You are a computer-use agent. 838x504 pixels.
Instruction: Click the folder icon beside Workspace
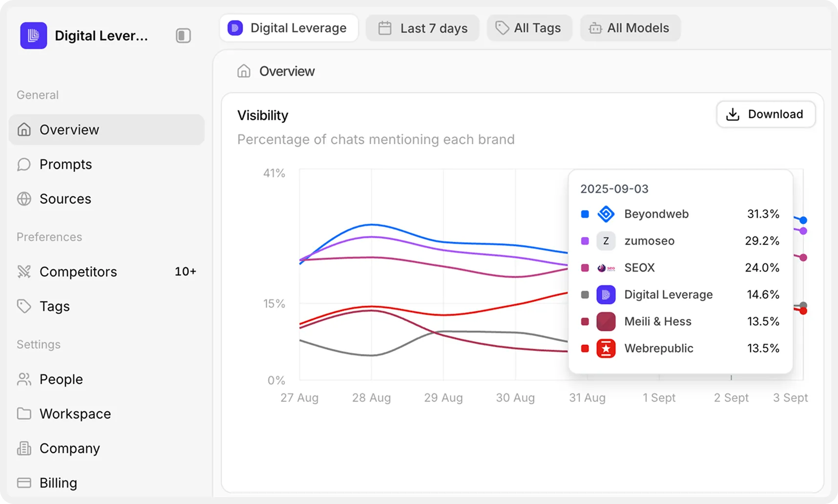[x=24, y=414]
